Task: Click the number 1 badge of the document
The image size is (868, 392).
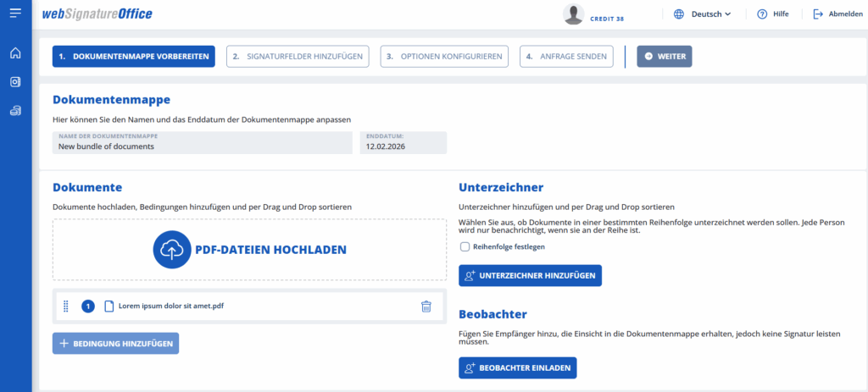Action: (88, 306)
